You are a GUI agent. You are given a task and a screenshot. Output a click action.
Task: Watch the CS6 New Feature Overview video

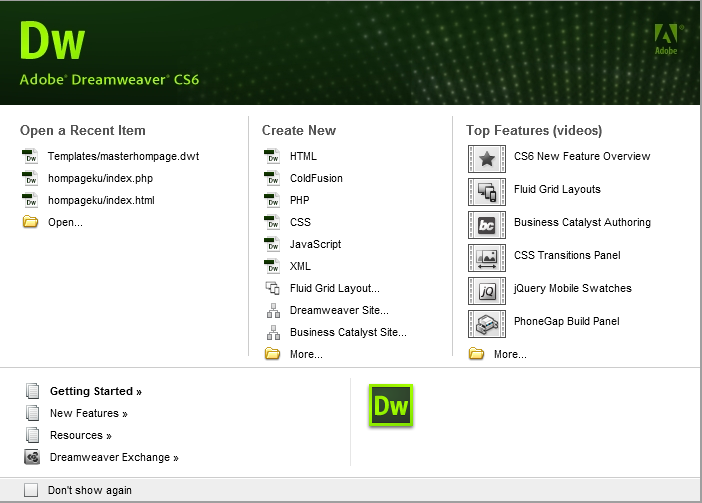[582, 156]
